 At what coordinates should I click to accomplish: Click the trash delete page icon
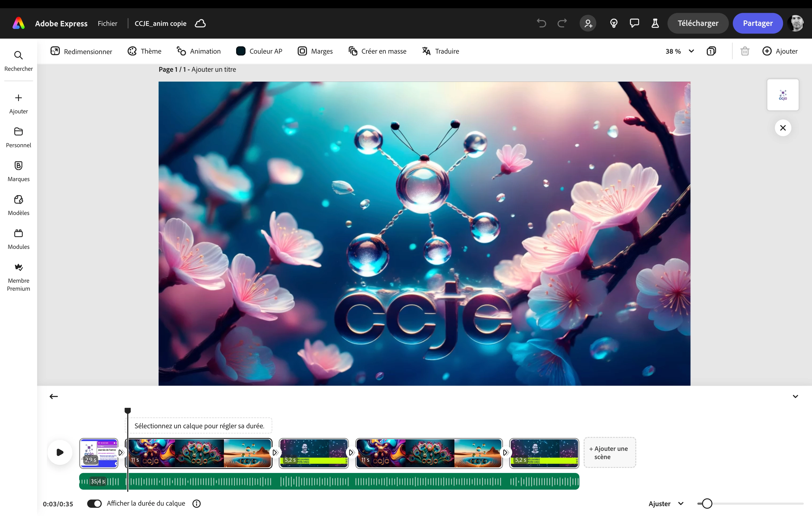[745, 51]
